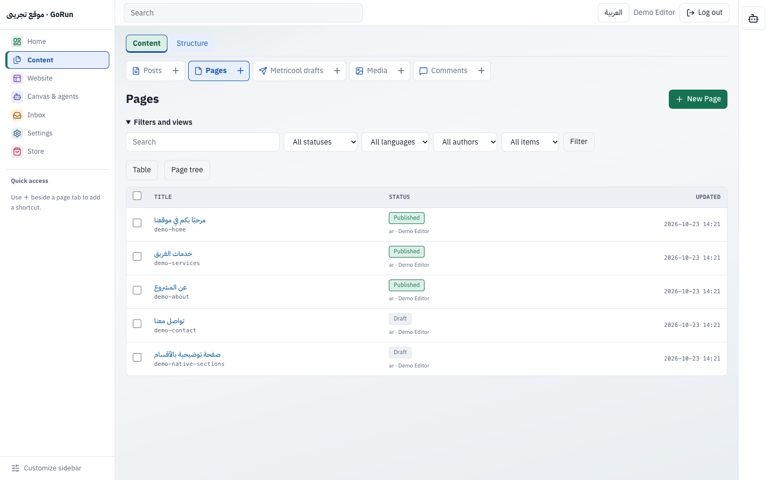This screenshot has height=480, width=768.
Task: Open the Media tab
Action: coord(372,71)
